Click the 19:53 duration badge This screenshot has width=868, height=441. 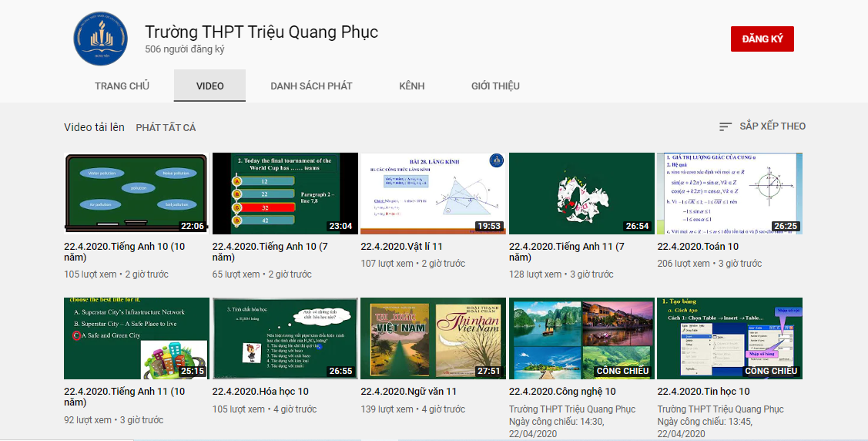[x=489, y=226]
